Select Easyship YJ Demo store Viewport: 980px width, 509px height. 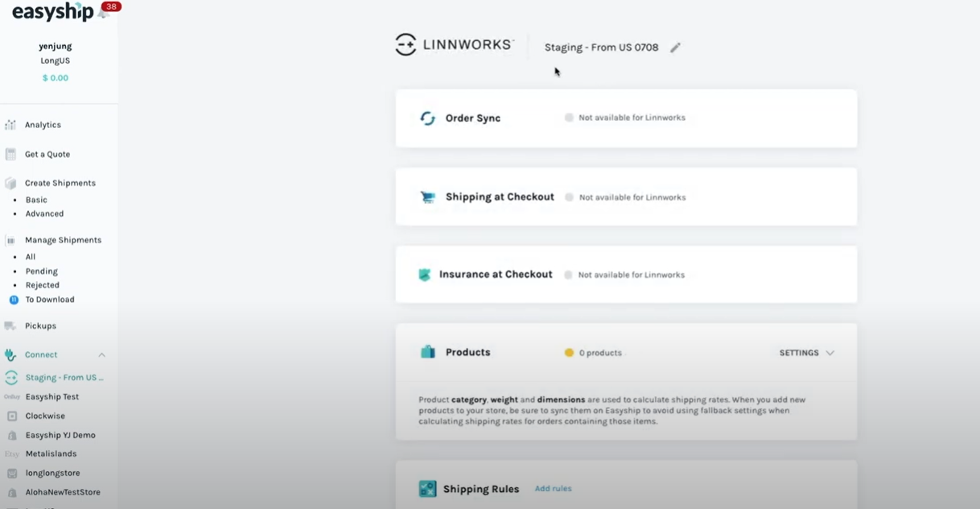coord(60,435)
